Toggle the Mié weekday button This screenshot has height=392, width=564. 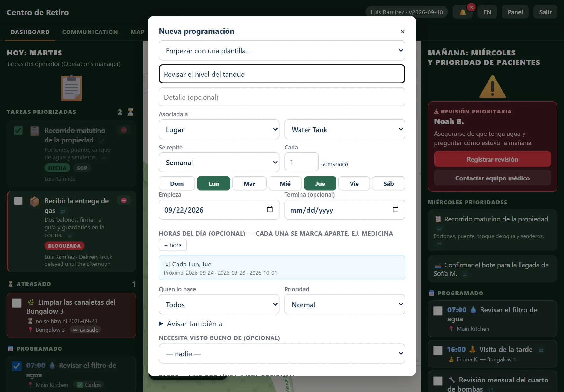pyautogui.click(x=285, y=184)
